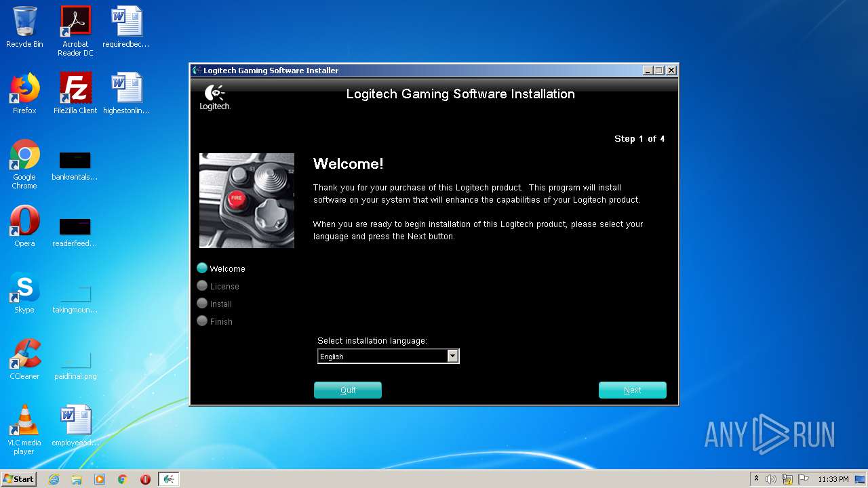Open the employeead Word document
The image size is (868, 488).
75,426
